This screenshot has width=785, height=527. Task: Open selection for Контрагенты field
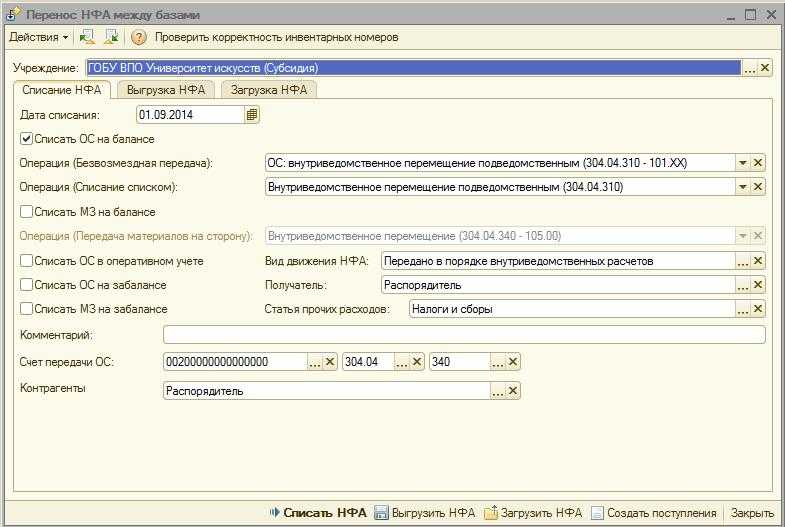[x=498, y=391]
